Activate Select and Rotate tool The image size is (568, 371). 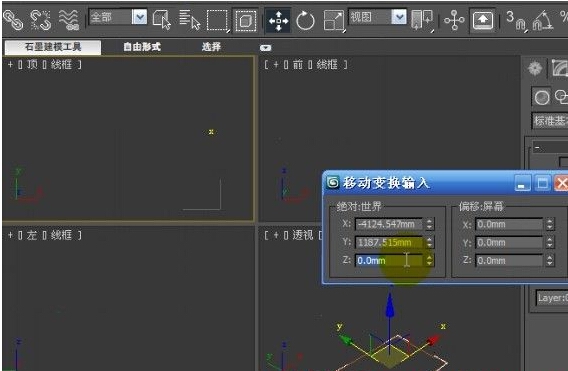click(x=305, y=21)
